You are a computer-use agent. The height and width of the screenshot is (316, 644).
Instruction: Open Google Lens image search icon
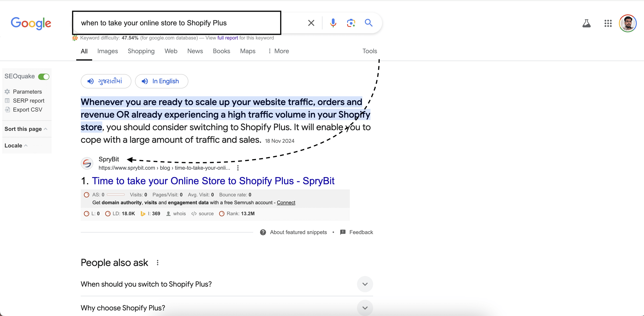[x=351, y=23]
